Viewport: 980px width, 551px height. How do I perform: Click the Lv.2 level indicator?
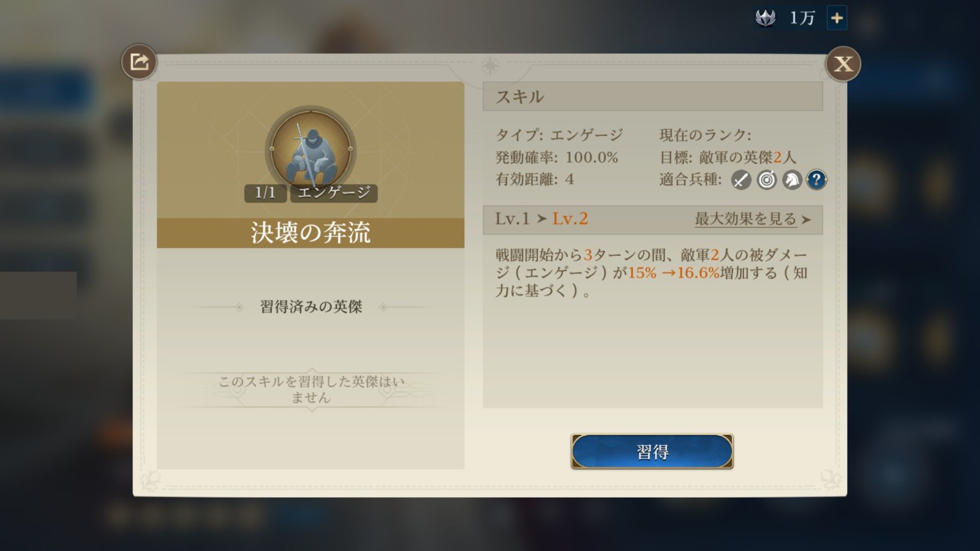coord(570,219)
